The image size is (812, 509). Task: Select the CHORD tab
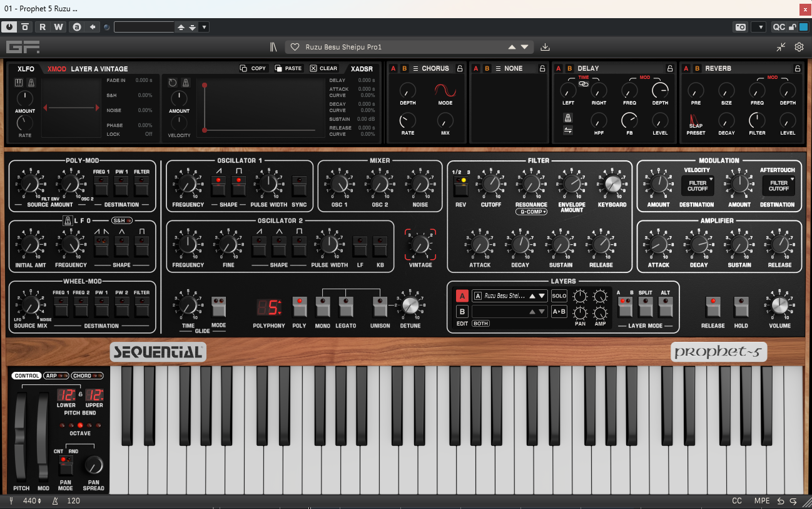[86, 376]
